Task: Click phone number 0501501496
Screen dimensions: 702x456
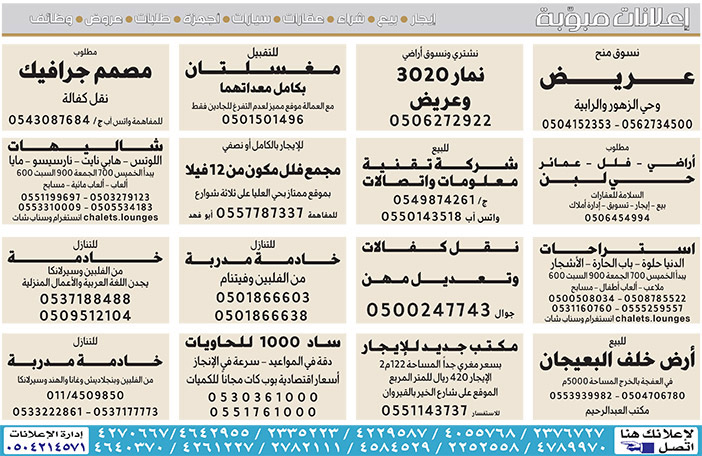Action: (263, 119)
